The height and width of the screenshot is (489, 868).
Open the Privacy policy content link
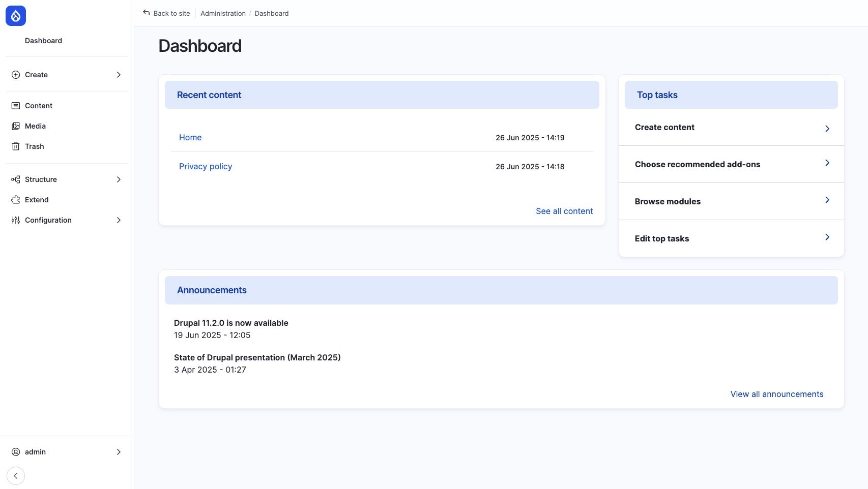pyautogui.click(x=206, y=167)
